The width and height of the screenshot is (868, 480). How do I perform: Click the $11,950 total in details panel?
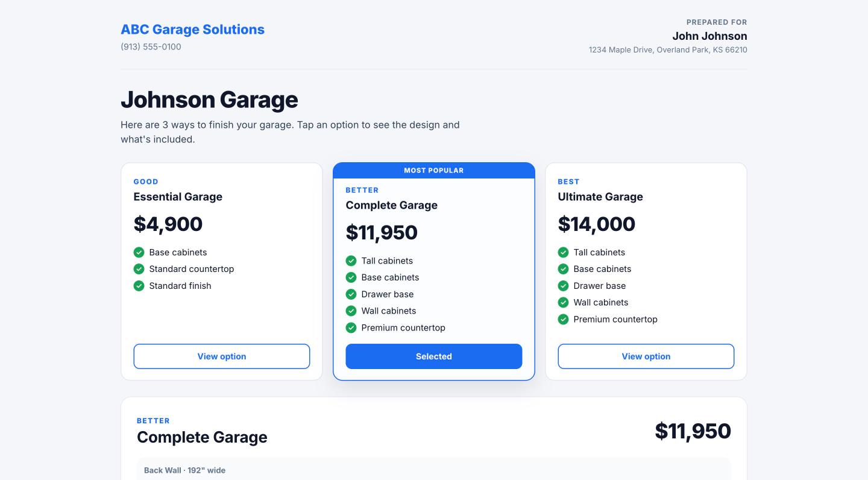click(693, 431)
